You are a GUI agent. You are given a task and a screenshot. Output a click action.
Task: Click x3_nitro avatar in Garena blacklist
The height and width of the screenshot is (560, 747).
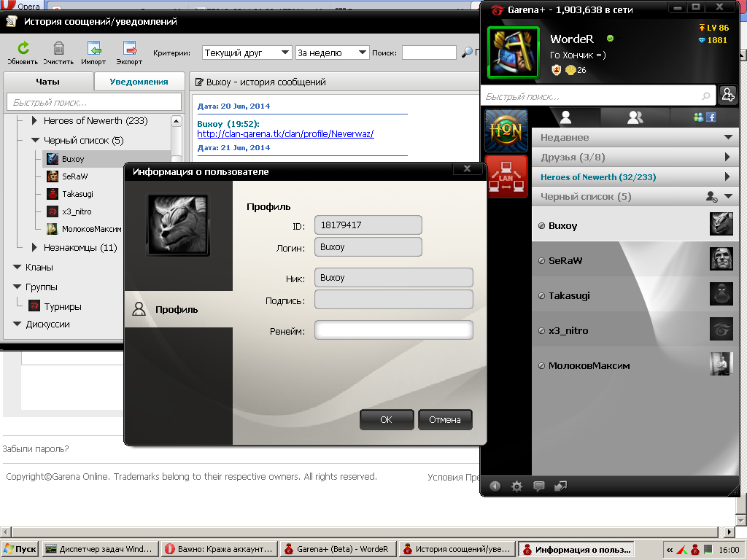721,329
